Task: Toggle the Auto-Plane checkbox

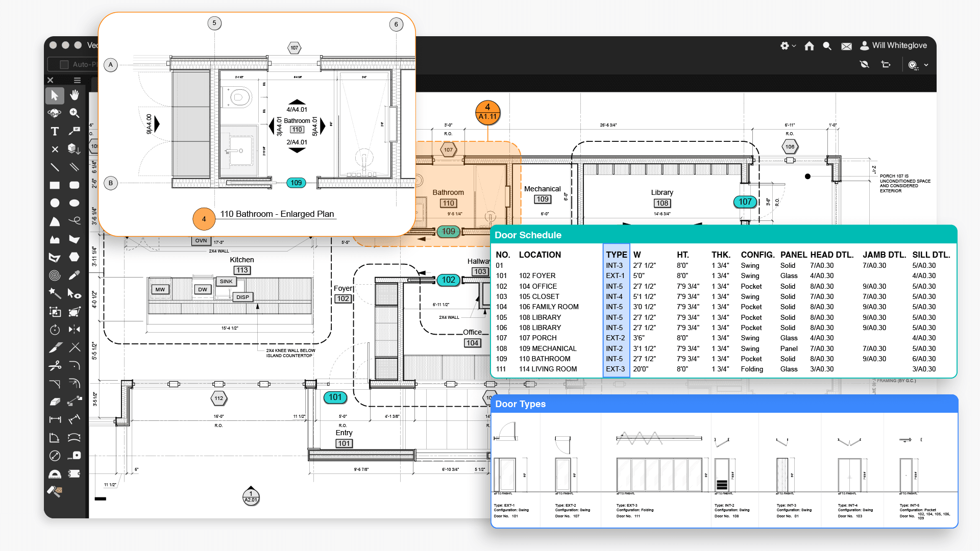Action: click(x=64, y=65)
